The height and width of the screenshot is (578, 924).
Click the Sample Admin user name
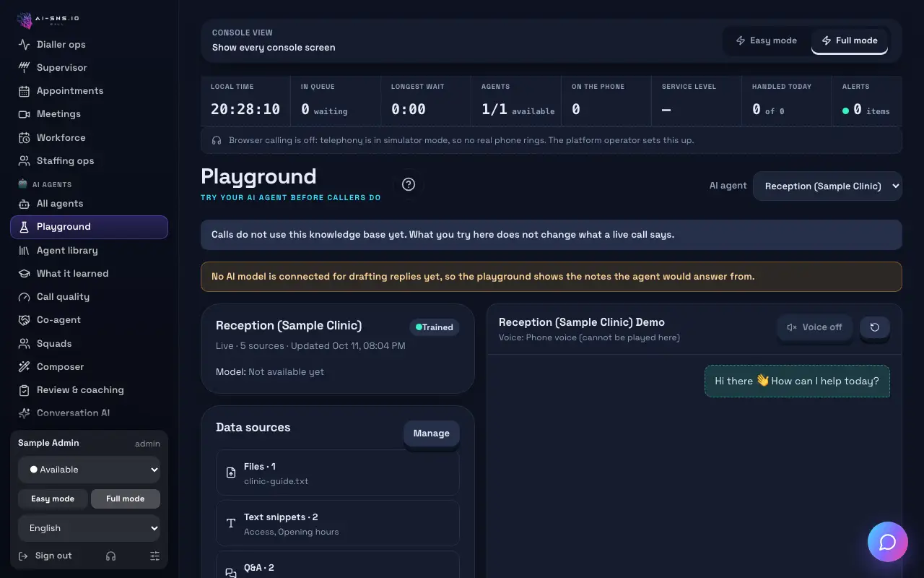[48, 443]
